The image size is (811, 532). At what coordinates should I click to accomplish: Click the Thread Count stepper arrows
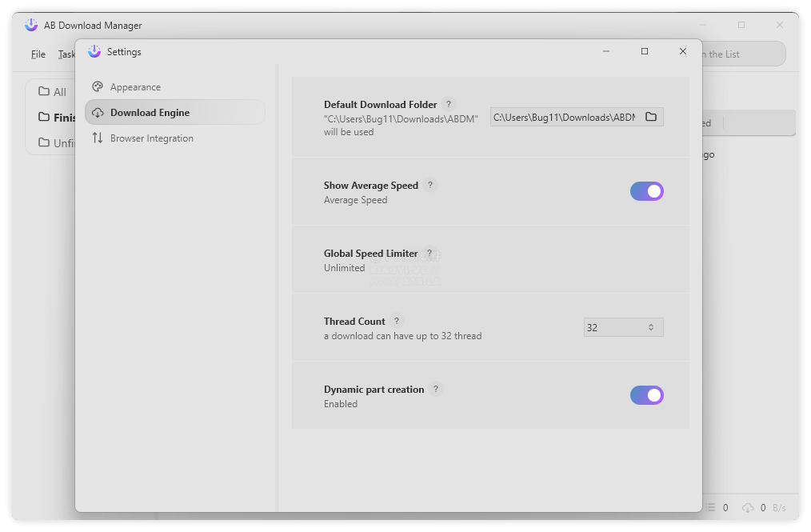651,327
